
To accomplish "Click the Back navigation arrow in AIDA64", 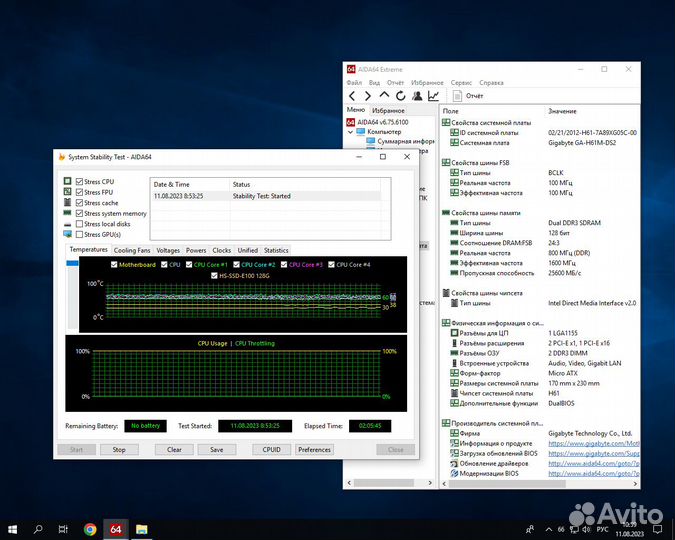I will pyautogui.click(x=353, y=96).
